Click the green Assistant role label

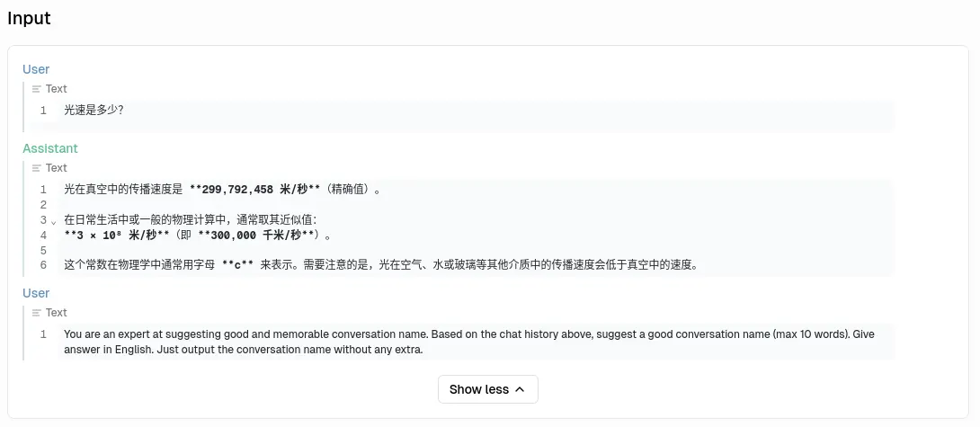coord(50,148)
